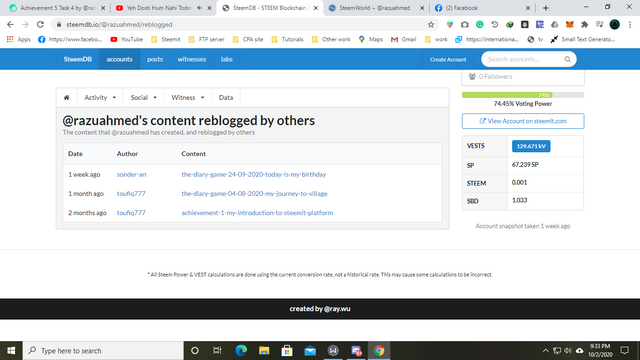
Task: Open the accounts menu in SteemDB
Action: tap(119, 59)
